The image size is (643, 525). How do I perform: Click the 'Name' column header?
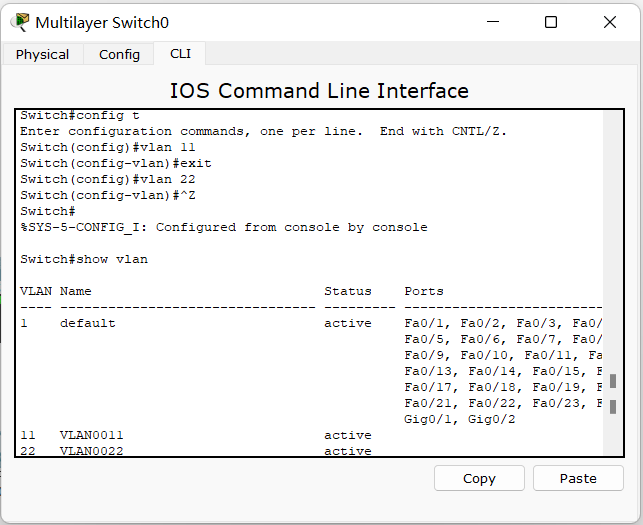point(76,291)
